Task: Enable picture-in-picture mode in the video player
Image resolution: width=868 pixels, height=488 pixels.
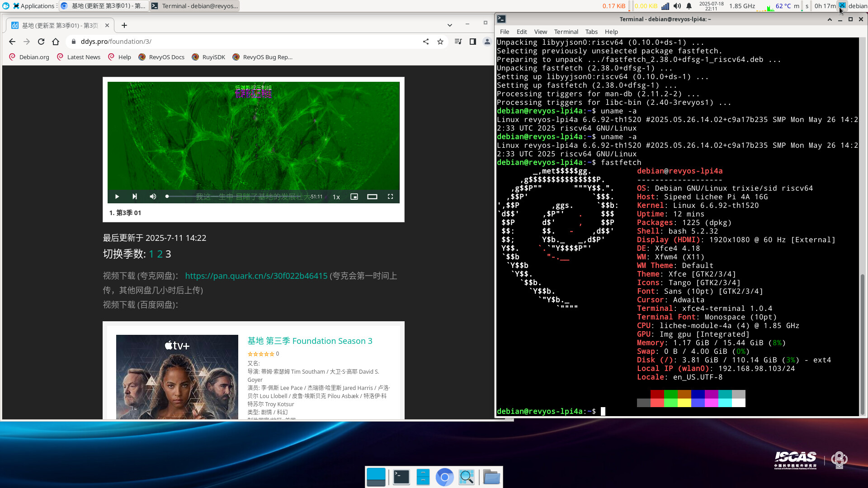Action: [354, 197]
